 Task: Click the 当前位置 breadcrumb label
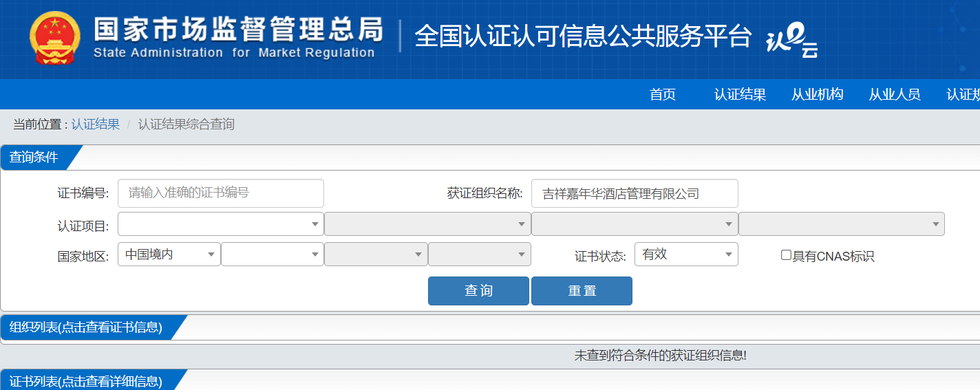(x=40, y=124)
